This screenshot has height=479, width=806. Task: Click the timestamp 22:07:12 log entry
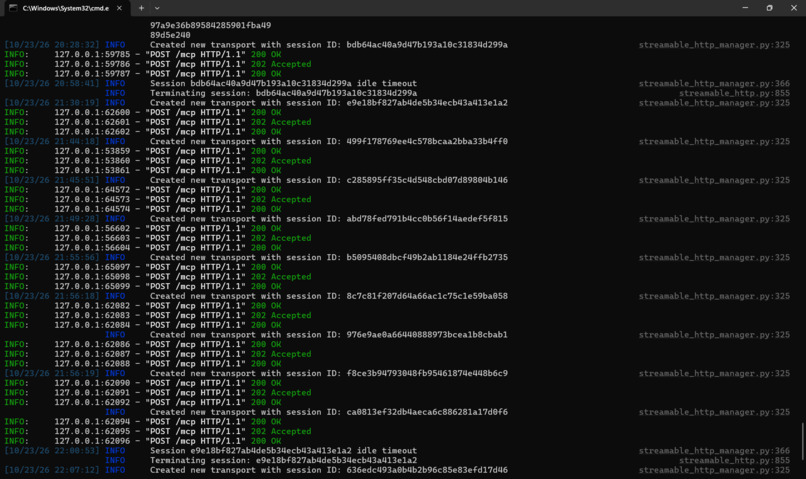click(x=52, y=470)
